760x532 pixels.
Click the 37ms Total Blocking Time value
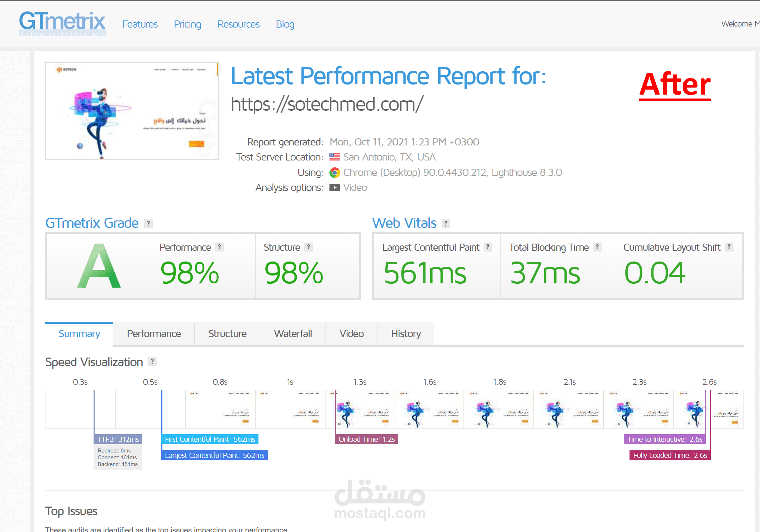(x=545, y=273)
